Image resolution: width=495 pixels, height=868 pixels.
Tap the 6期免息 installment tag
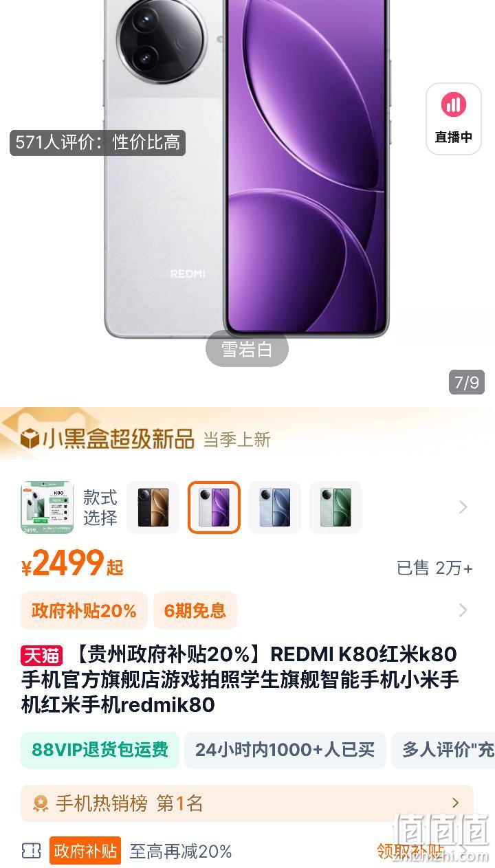click(x=195, y=610)
